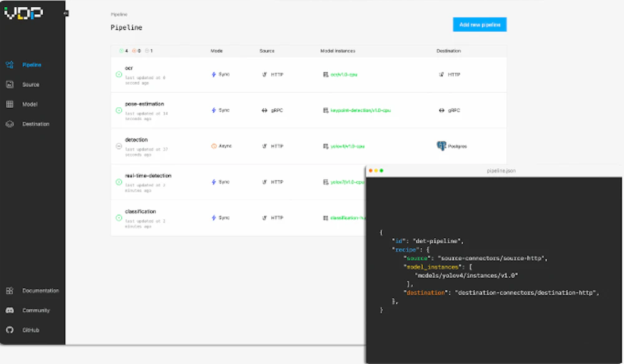Viewport: 624px width, 364px height.
Task: Click the Model grid icon in sidebar
Action: coord(9,104)
